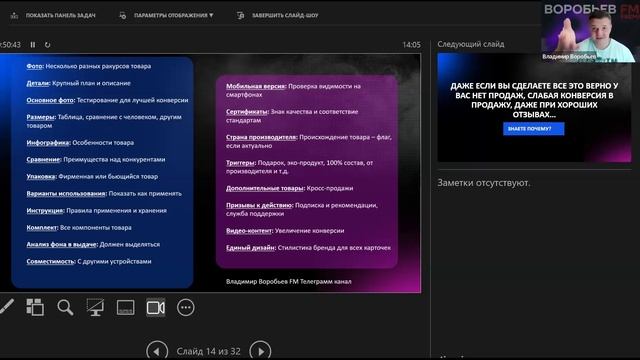This screenshot has width=640, height=360.
Task: Click the Размеры underlined heading
Action: coord(40,117)
